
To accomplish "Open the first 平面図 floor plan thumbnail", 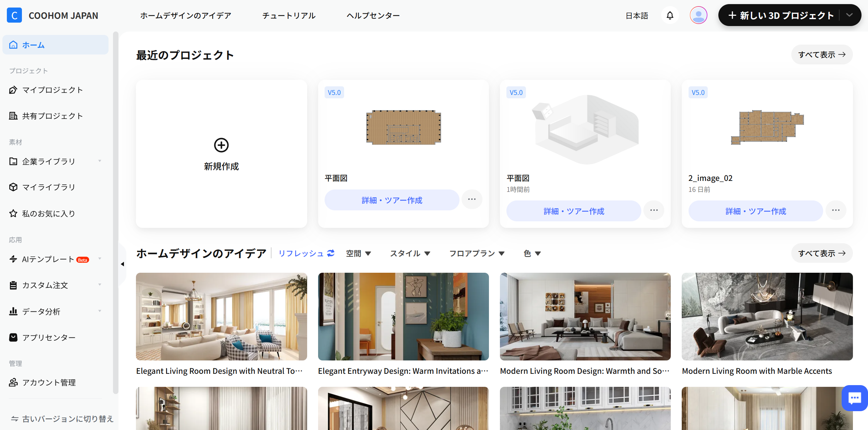I will [403, 127].
